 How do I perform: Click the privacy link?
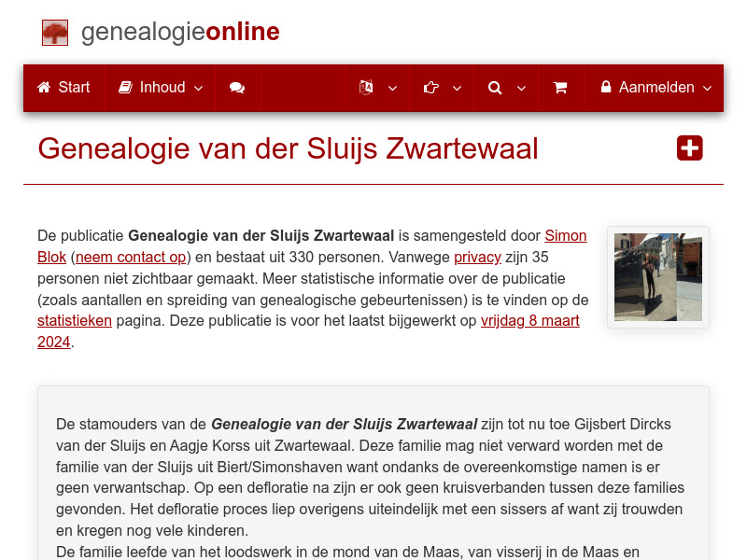point(477,258)
